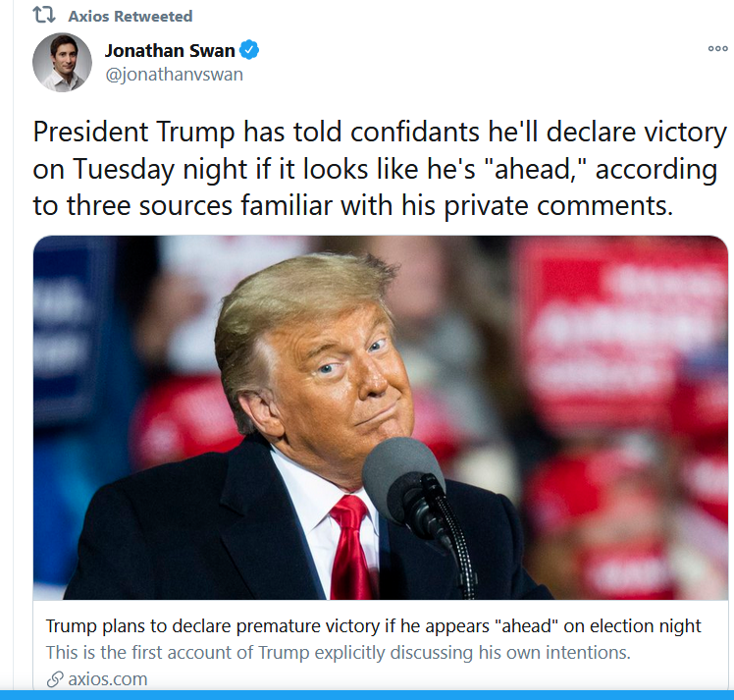
Task: Click the blue verified badge
Action: pyautogui.click(x=249, y=50)
